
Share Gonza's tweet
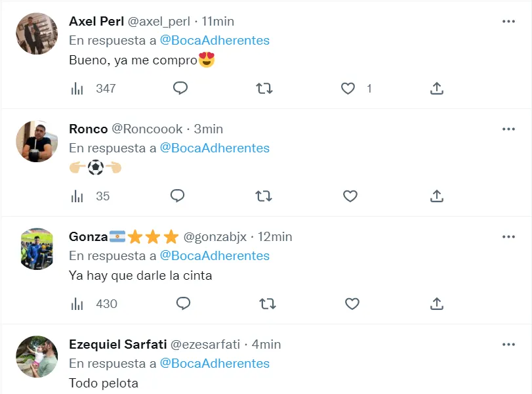coord(437,303)
